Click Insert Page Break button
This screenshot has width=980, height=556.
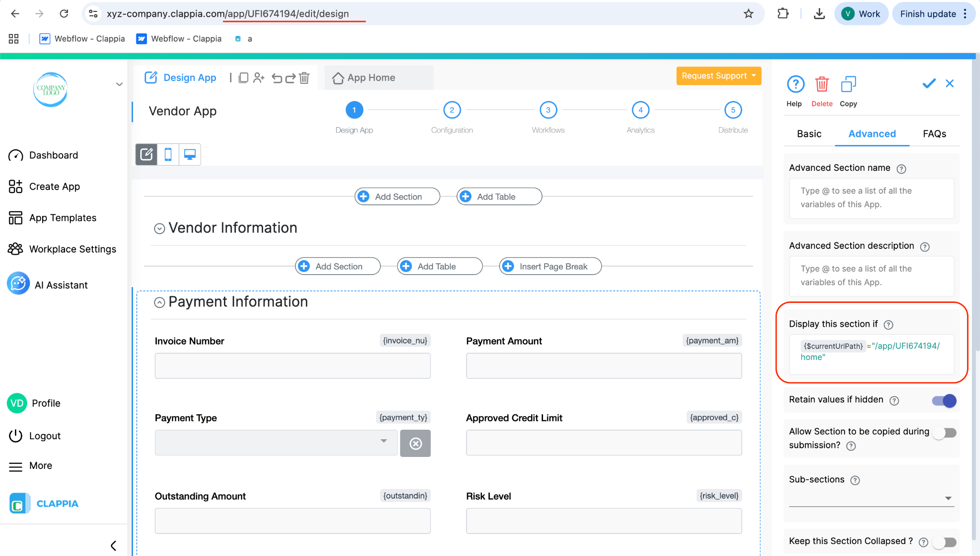(x=550, y=267)
